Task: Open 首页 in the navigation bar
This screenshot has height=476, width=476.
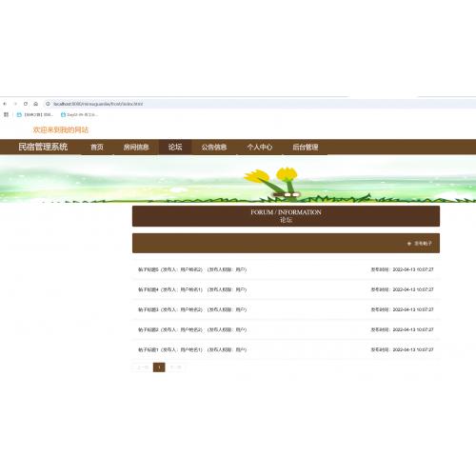Action: coord(97,147)
